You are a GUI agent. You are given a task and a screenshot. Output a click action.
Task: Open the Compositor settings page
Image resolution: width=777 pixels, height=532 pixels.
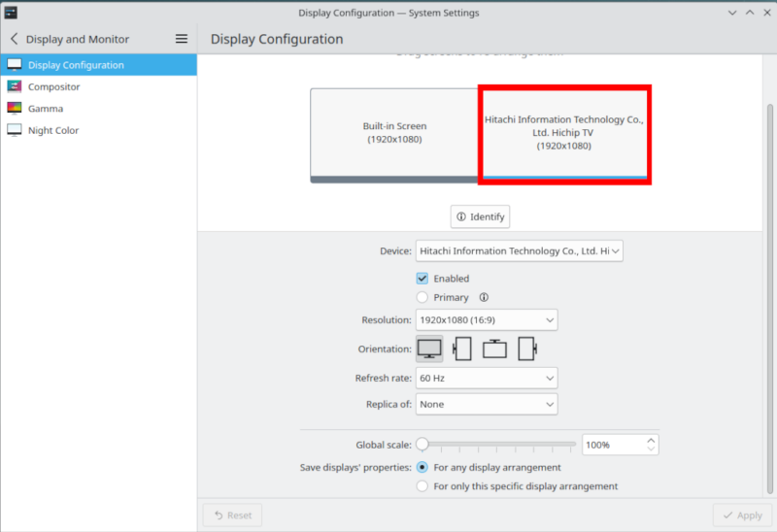(x=99, y=86)
